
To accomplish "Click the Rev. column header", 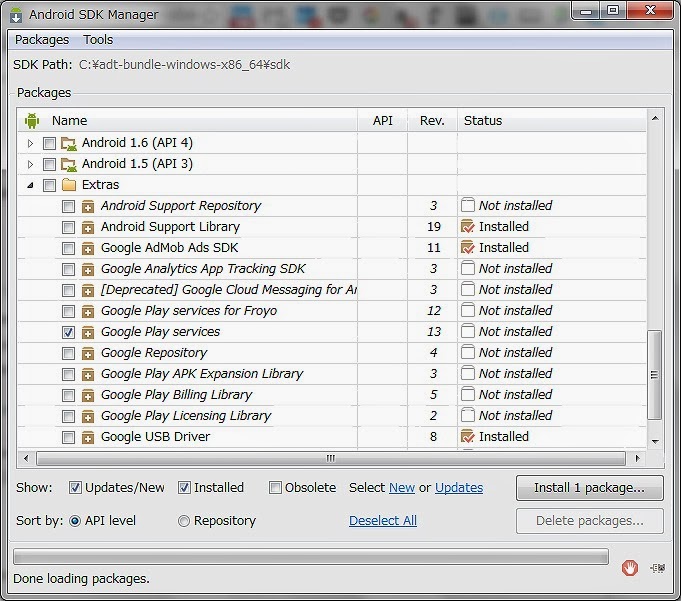I will [432, 121].
